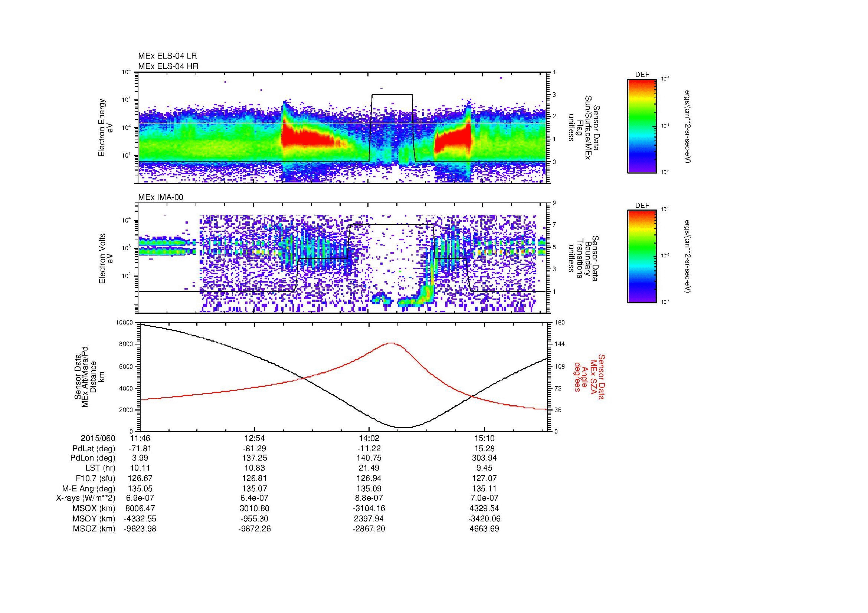This screenshot has width=868, height=613.
Task: Click the time tick '15:10'
Action: (484, 438)
